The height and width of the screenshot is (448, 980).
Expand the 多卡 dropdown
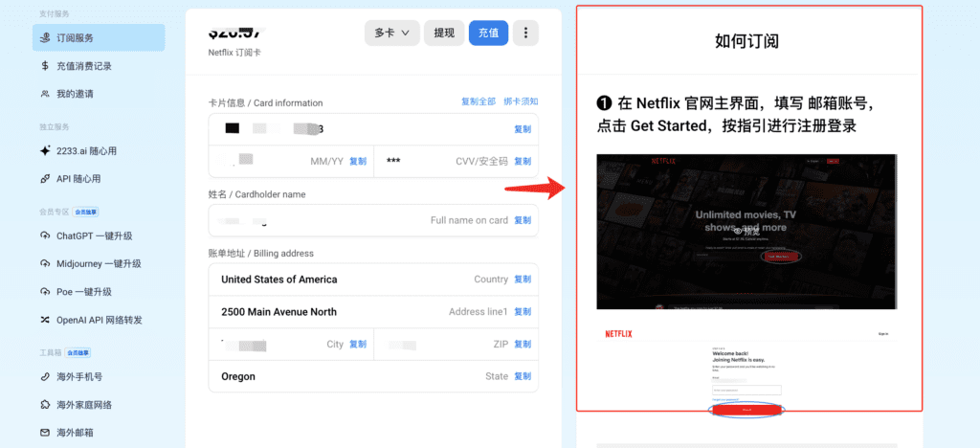click(x=391, y=34)
